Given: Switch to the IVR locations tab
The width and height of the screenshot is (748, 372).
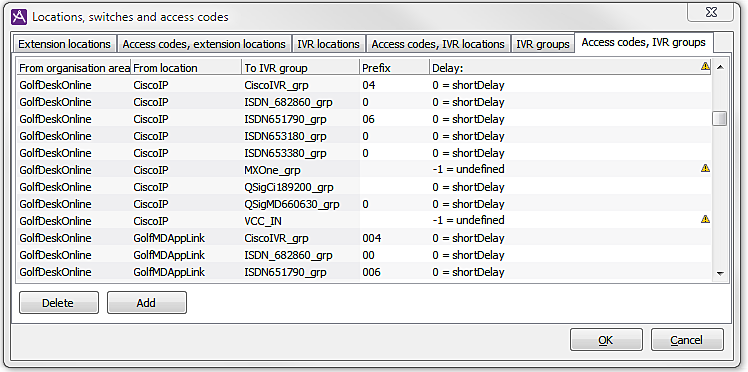Looking at the screenshot, I should pos(328,44).
